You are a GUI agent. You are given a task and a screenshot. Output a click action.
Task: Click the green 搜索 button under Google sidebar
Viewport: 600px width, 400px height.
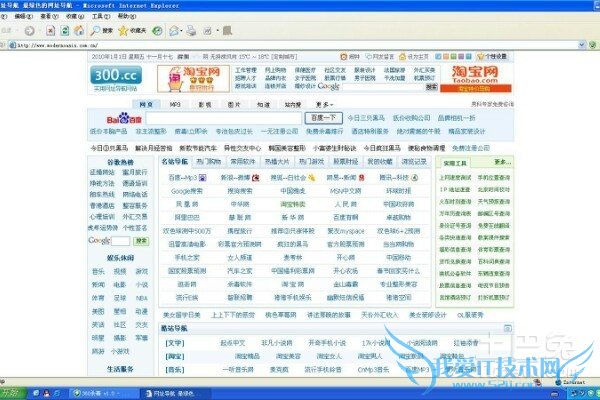pyautogui.click(x=141, y=241)
